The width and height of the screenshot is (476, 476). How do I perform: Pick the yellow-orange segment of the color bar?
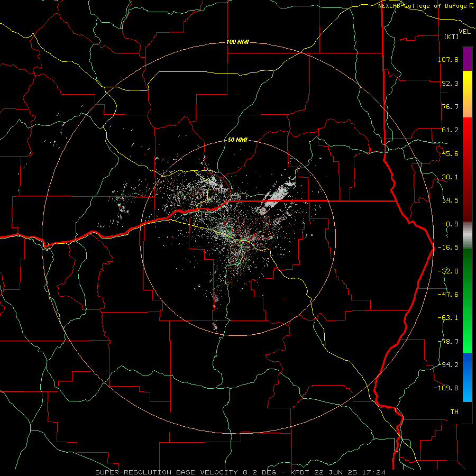click(467, 94)
